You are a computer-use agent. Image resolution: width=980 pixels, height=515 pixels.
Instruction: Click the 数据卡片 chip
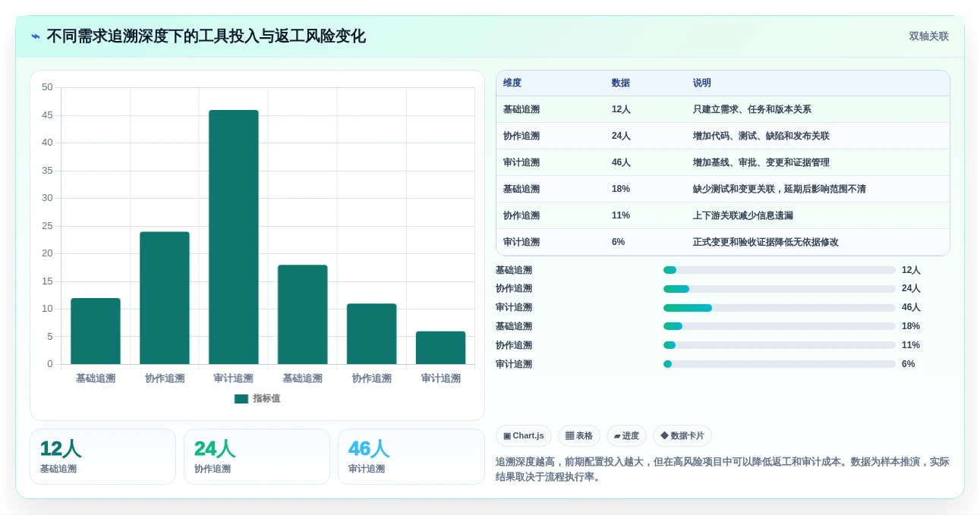pos(682,436)
